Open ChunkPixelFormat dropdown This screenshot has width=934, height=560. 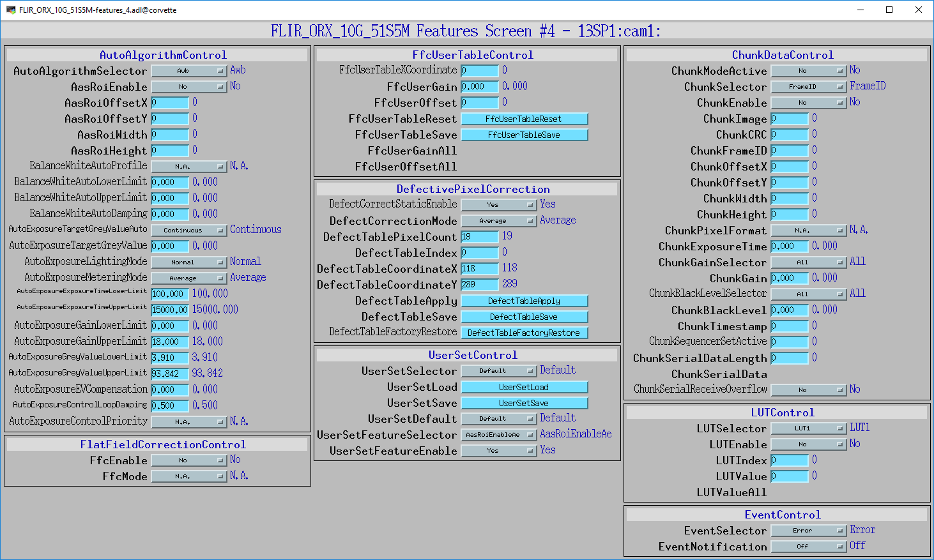pyautogui.click(x=809, y=231)
